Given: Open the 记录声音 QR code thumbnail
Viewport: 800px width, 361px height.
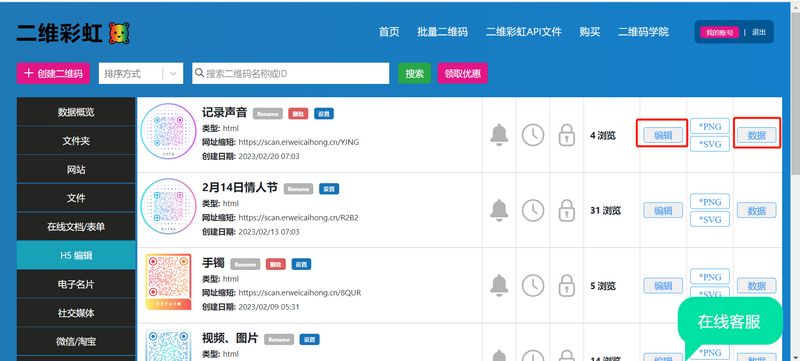Looking at the screenshot, I should (168, 131).
